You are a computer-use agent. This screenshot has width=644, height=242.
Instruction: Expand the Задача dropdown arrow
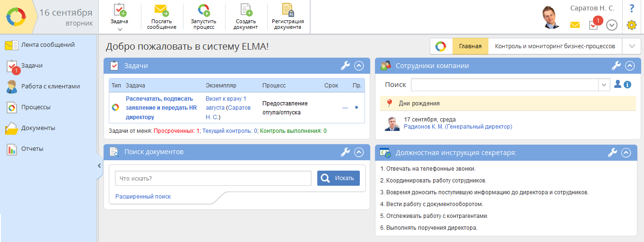(x=120, y=29)
